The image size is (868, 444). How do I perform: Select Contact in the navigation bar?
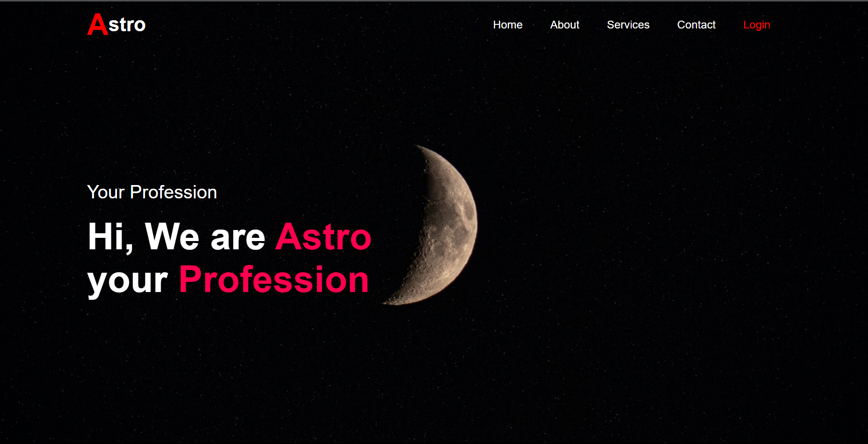coord(696,25)
